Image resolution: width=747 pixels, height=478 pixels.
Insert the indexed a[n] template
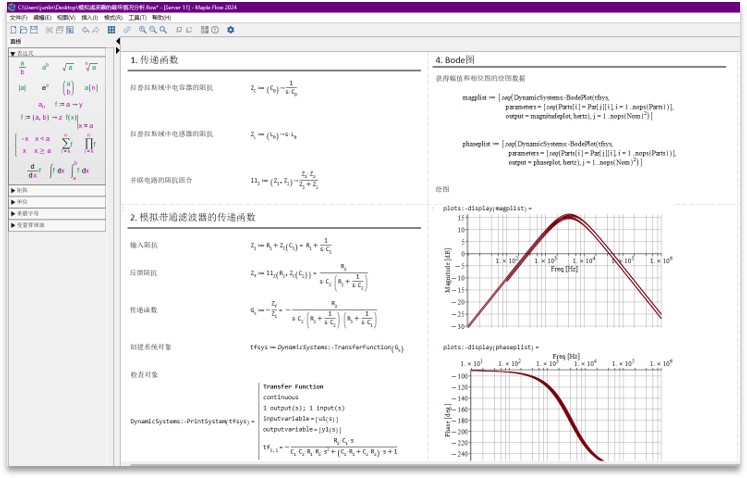(91, 88)
